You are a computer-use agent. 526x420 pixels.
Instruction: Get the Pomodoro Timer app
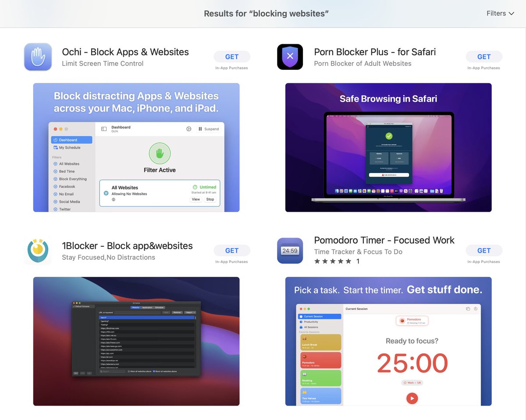coord(484,251)
